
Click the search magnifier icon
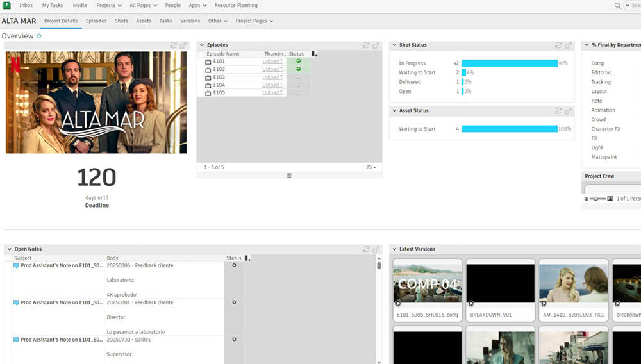618,5
